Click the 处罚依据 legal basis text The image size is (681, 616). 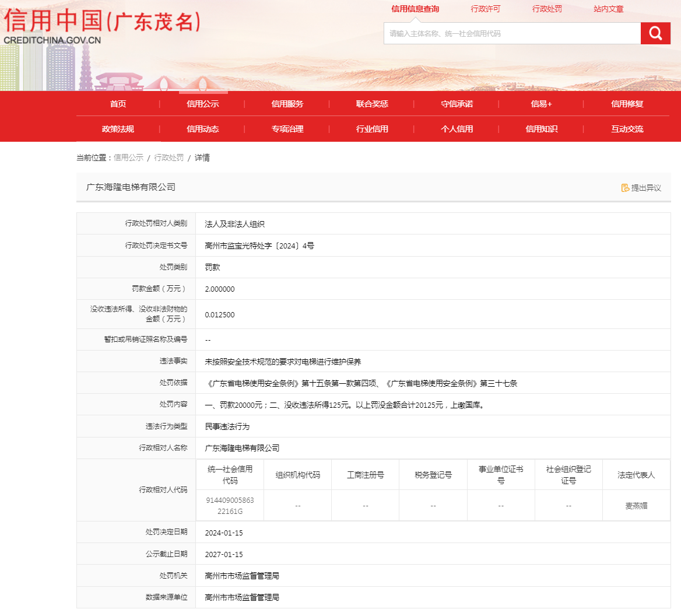(361, 384)
